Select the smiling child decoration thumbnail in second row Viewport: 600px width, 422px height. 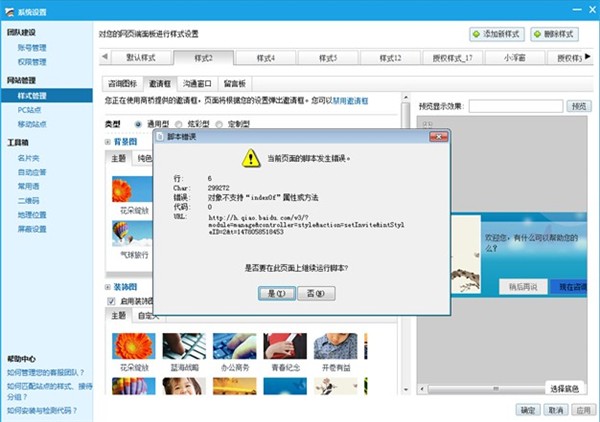[184, 386]
